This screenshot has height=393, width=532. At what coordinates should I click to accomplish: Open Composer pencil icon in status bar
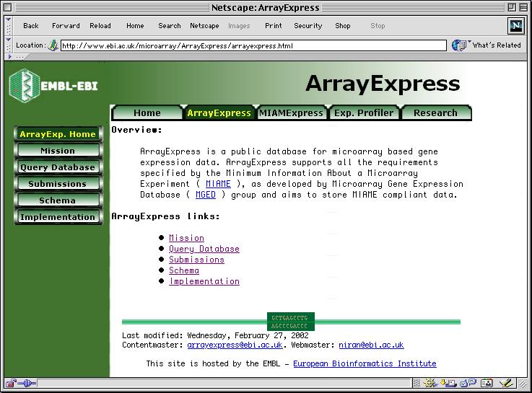506,383
